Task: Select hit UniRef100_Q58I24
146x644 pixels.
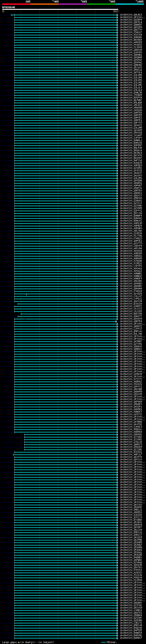Action: coord(131,70)
